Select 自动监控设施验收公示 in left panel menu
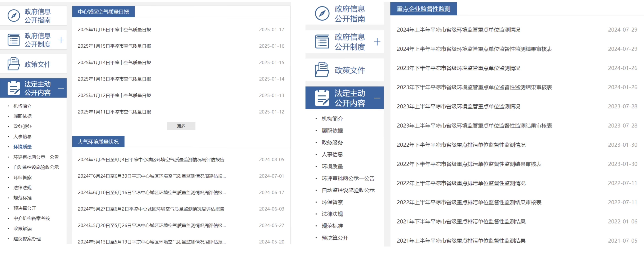644x257 pixels. click(36, 167)
